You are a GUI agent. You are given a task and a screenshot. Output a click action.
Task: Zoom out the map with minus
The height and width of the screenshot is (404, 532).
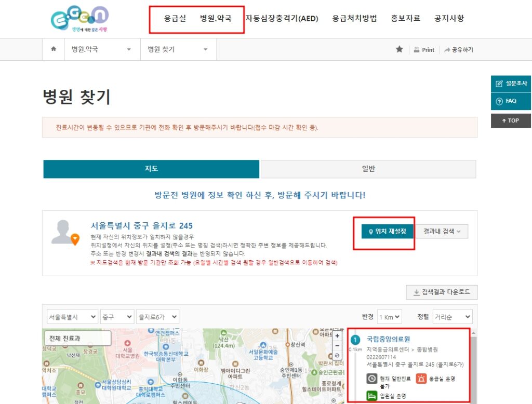point(337,345)
